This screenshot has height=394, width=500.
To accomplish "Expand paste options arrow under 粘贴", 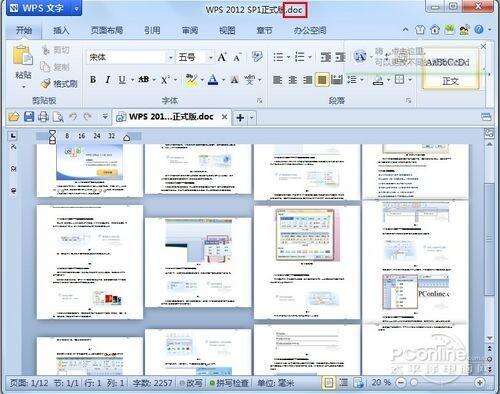I will [24, 87].
